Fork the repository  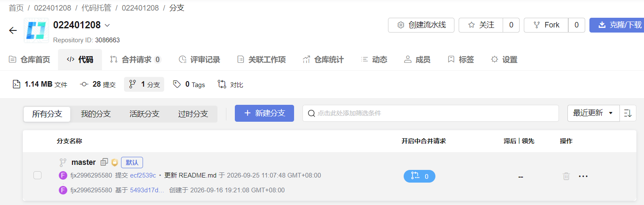[546, 25]
